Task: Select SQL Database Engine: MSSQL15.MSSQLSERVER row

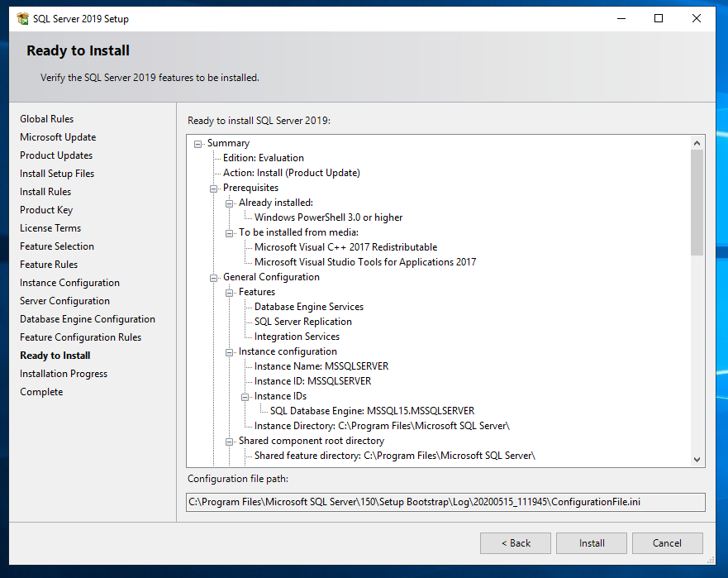Action: [373, 411]
